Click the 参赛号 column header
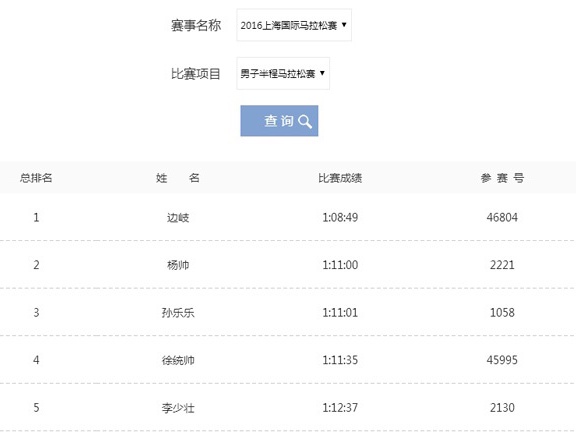 tap(502, 178)
